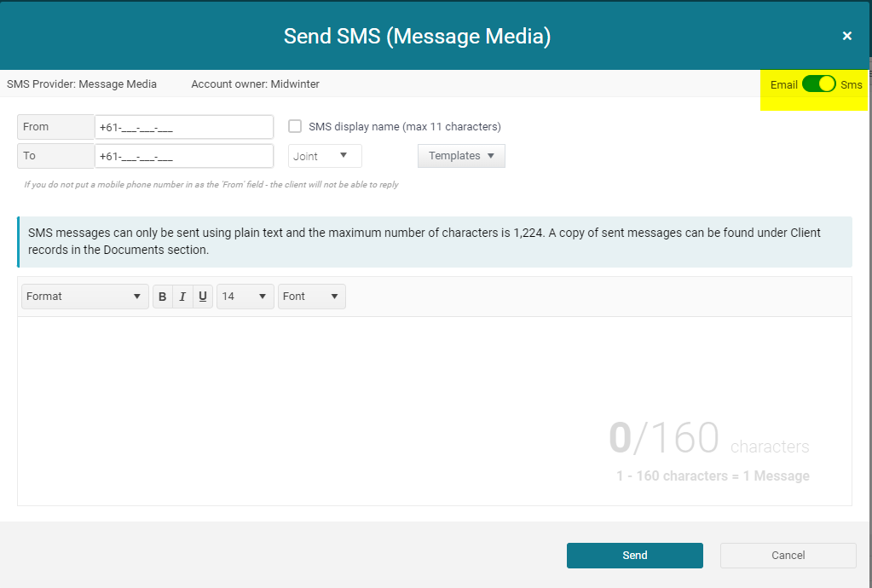Screen dimensions: 872x588
Task: Focus the To phone number field
Action: coord(184,156)
